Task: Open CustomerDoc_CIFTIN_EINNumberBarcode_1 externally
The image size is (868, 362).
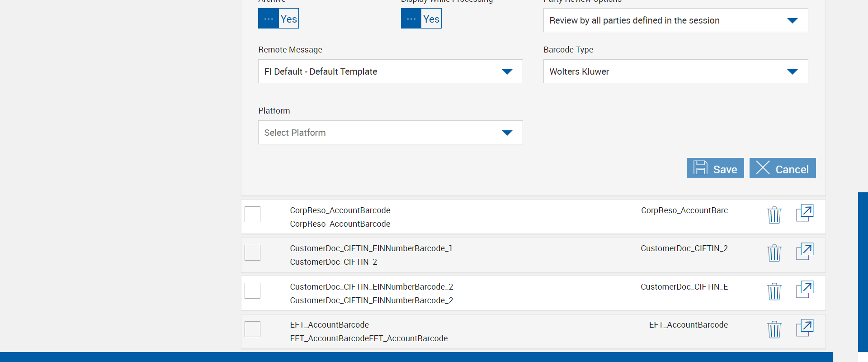Action: pyautogui.click(x=804, y=252)
